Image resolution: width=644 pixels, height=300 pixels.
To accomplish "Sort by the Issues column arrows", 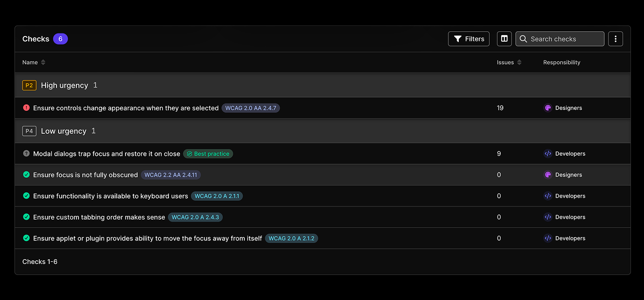I will [x=519, y=62].
